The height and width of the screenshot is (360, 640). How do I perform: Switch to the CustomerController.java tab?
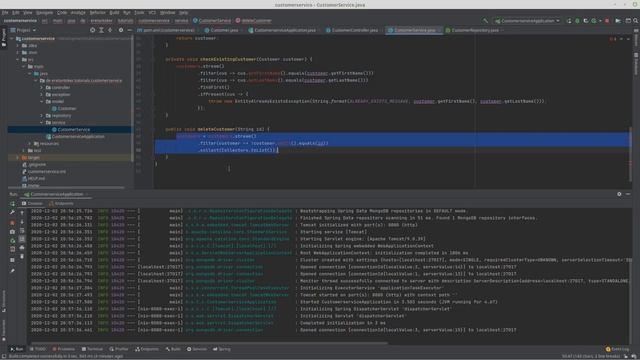(x=352, y=30)
